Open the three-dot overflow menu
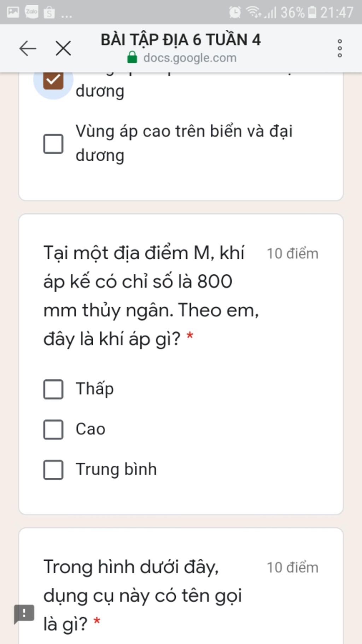The width and height of the screenshot is (362, 644). 339,48
